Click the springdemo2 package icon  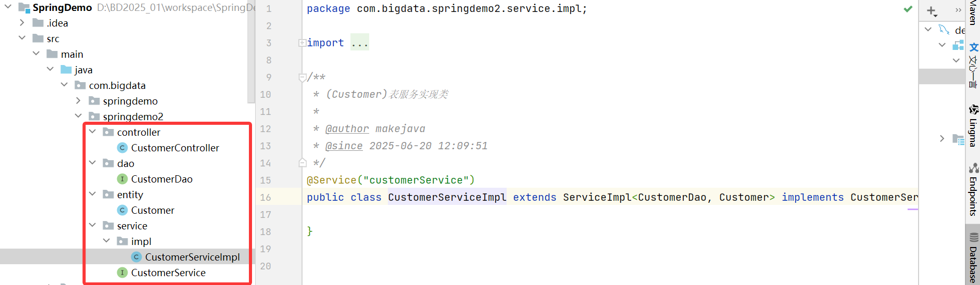coord(94,116)
